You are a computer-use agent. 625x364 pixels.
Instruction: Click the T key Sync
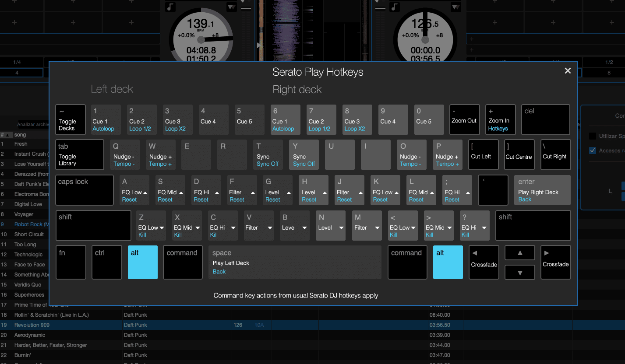pyautogui.click(x=268, y=154)
